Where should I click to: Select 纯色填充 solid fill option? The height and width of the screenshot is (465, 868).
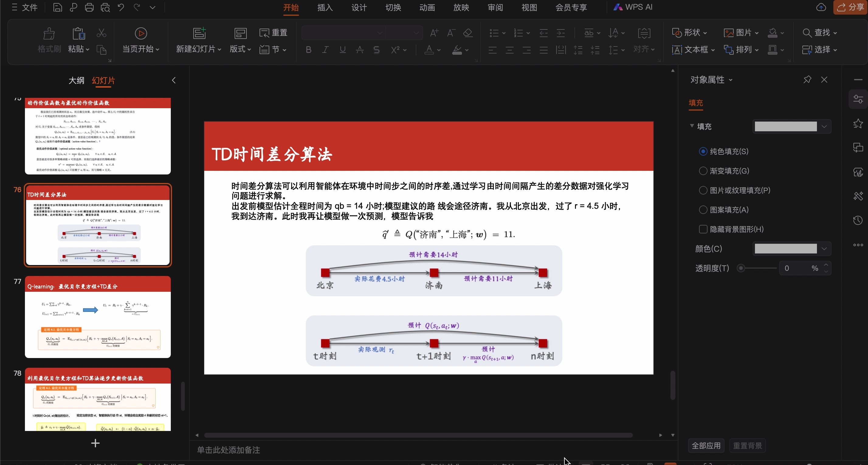pos(703,151)
